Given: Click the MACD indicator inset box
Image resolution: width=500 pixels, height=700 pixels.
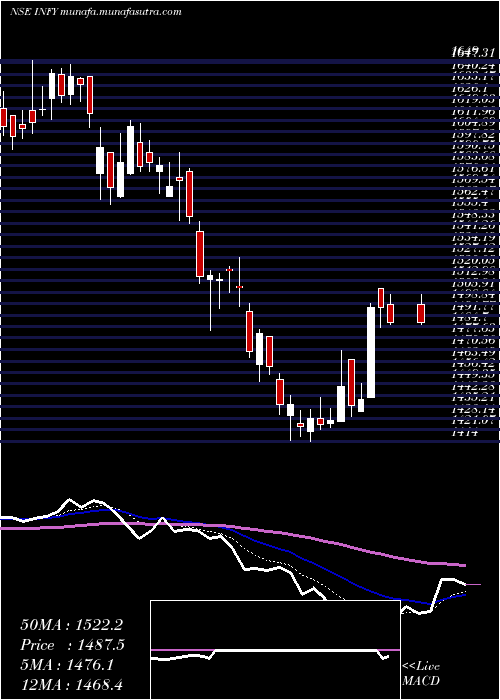Looking at the screenshot, I should click(x=275, y=650).
